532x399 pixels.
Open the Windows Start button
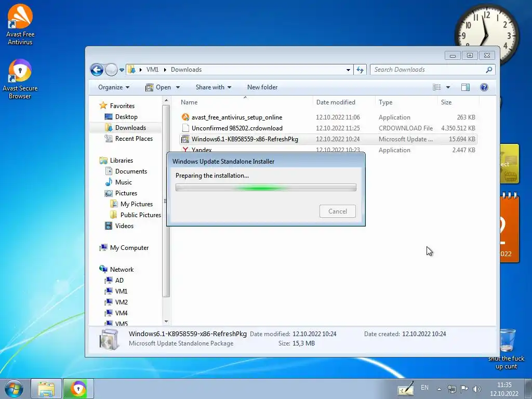[14, 389]
